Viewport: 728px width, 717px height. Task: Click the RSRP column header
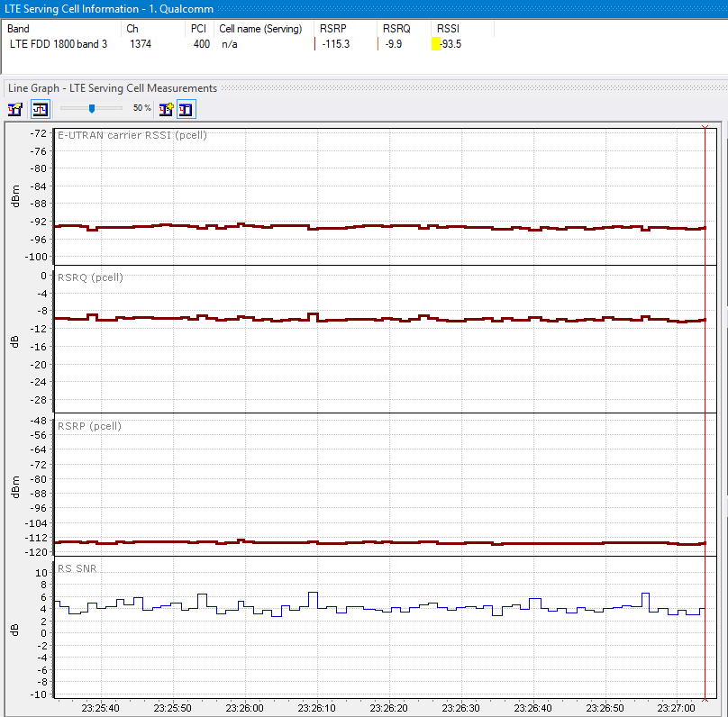point(332,29)
